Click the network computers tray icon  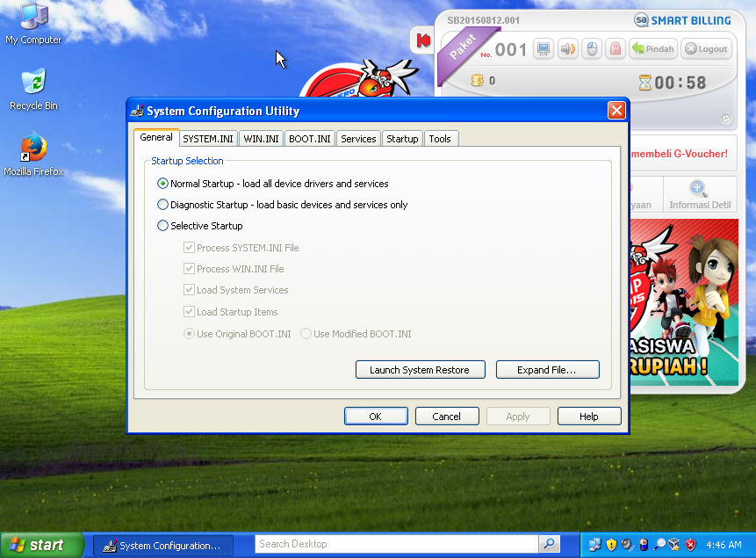[x=595, y=545]
